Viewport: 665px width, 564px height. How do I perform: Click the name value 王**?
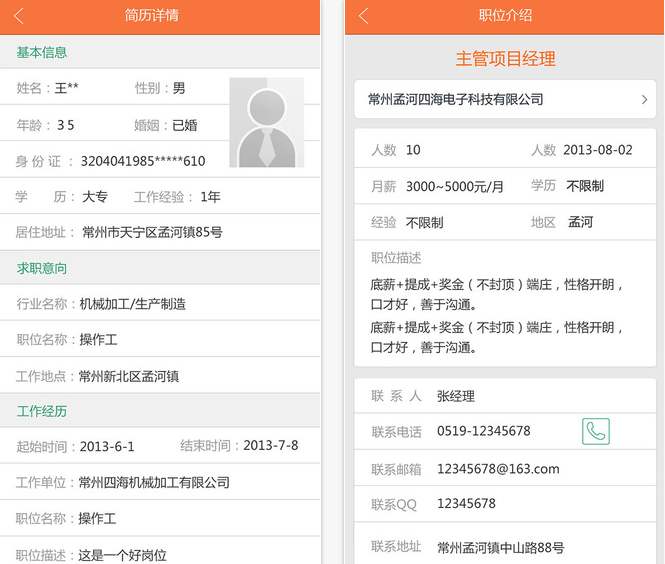pos(67,88)
